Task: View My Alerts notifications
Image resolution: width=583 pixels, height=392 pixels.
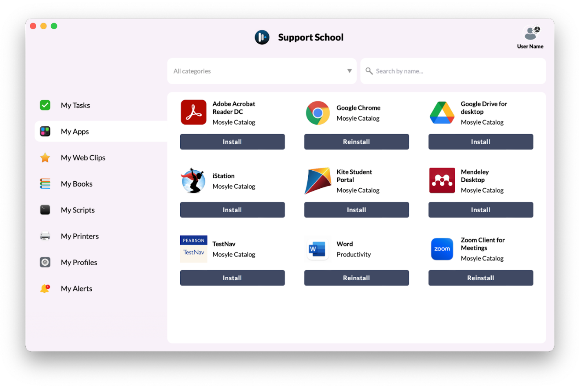Action: click(x=76, y=288)
